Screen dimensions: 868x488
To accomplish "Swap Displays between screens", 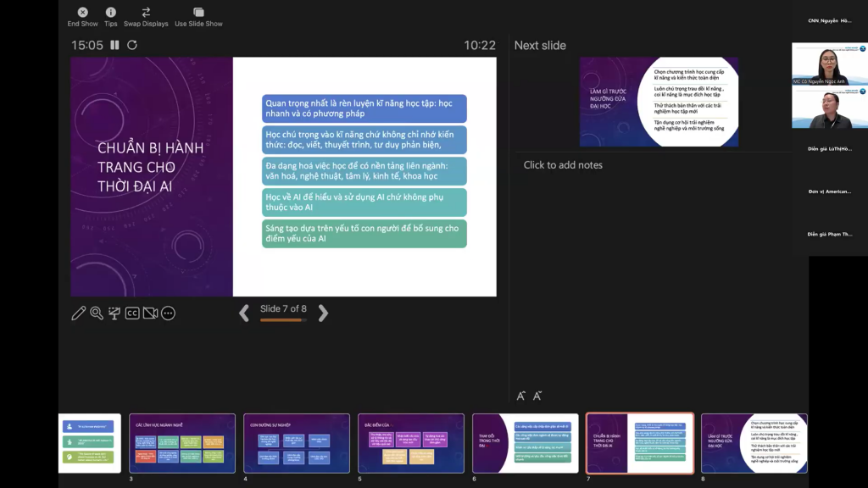I will [146, 13].
